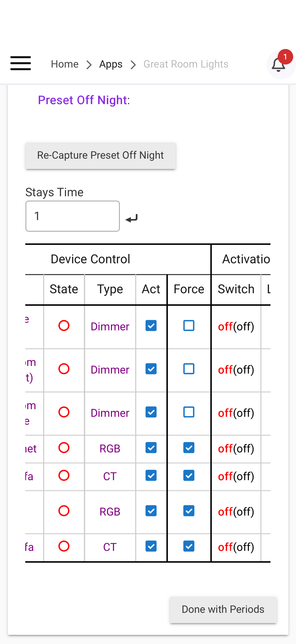Screen dimensions: 296x644
Task: Navigate to Apps breadcrumb
Action: pos(111,64)
